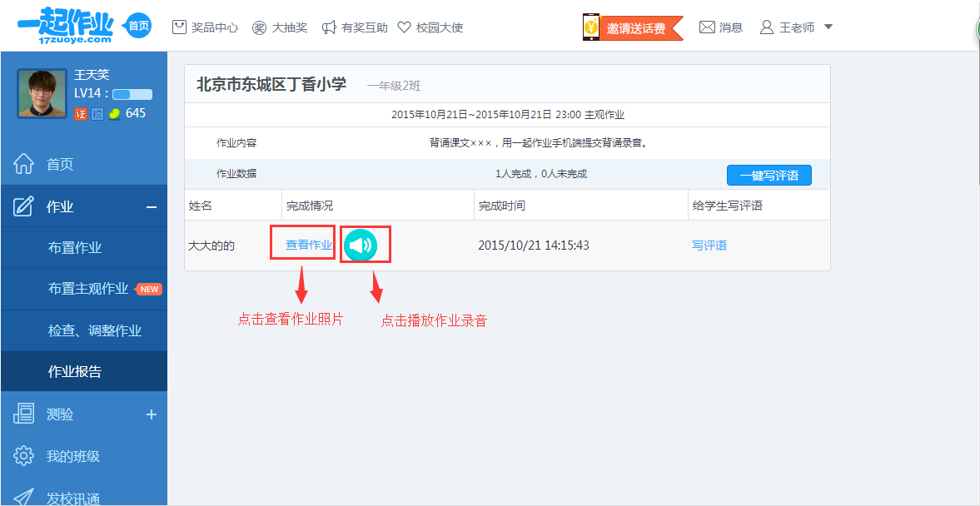Click the LV14 level progress bar
Image resolution: width=980 pixels, height=506 pixels.
[132, 94]
